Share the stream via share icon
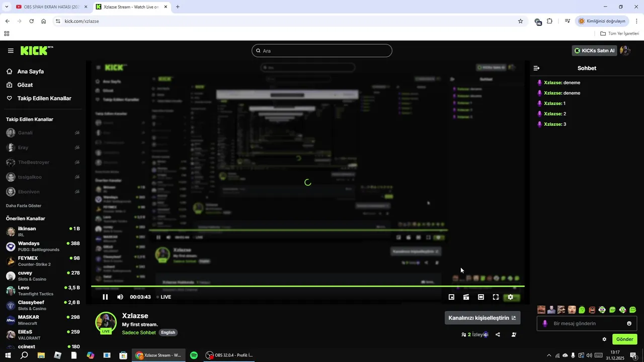 click(498, 334)
